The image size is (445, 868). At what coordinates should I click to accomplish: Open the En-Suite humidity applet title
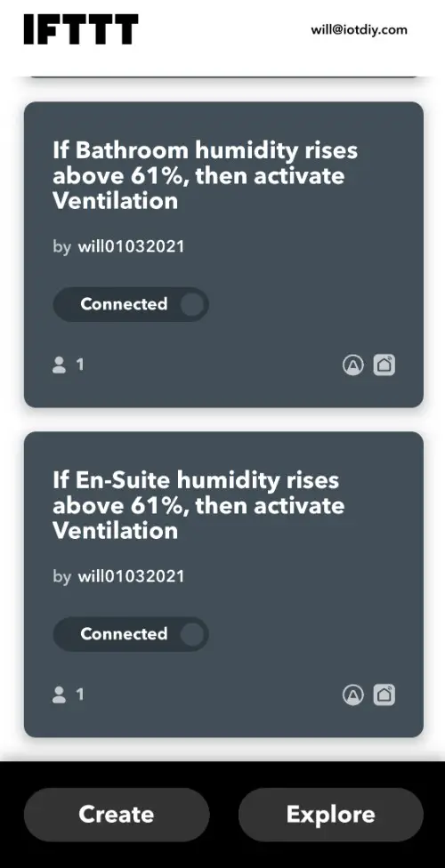198,505
